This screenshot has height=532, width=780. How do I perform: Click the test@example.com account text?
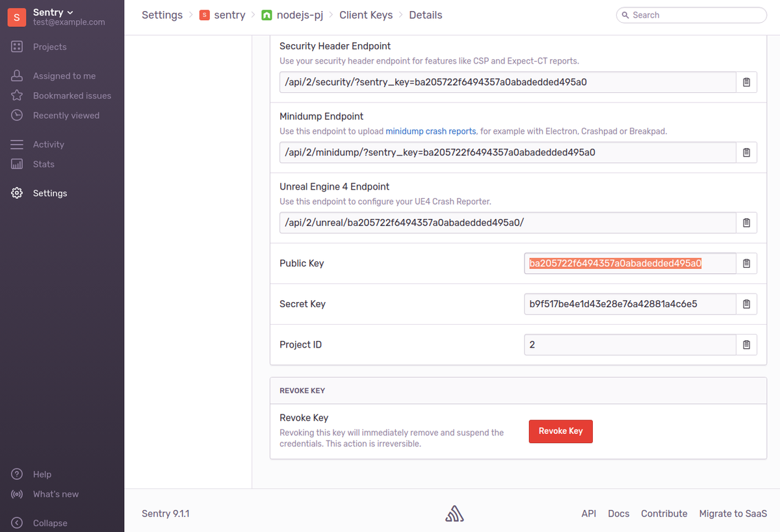coord(69,22)
